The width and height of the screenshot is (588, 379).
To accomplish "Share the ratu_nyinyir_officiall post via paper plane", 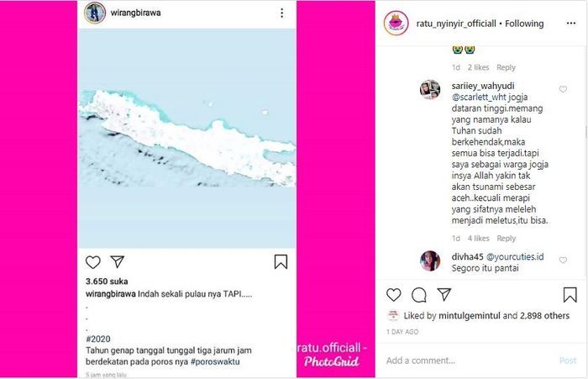I will tap(444, 295).
